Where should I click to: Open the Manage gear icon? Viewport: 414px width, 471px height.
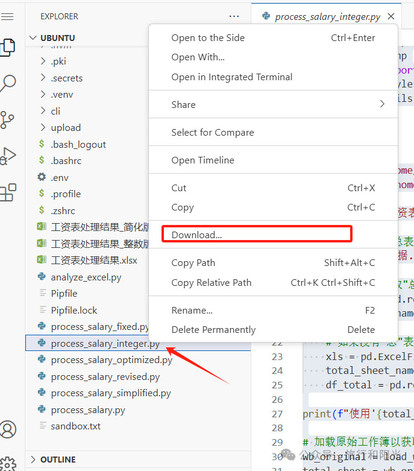(x=8, y=464)
